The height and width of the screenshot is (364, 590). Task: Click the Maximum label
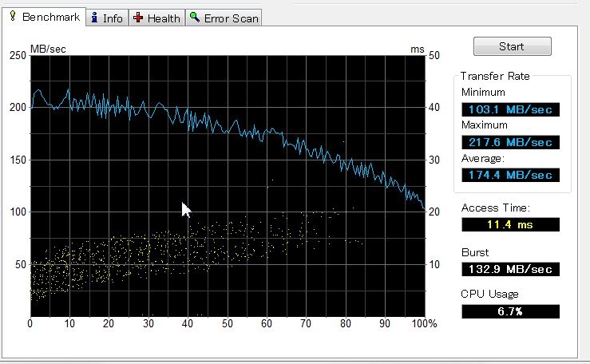tap(485, 125)
